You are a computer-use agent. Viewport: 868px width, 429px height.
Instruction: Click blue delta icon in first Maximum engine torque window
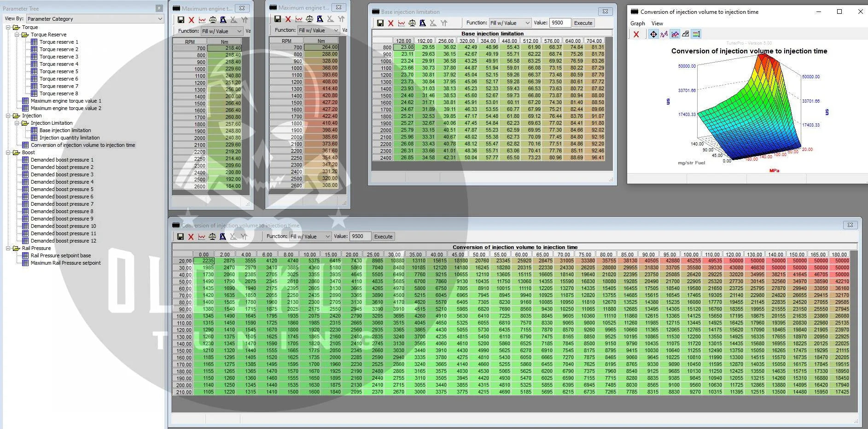(223, 20)
